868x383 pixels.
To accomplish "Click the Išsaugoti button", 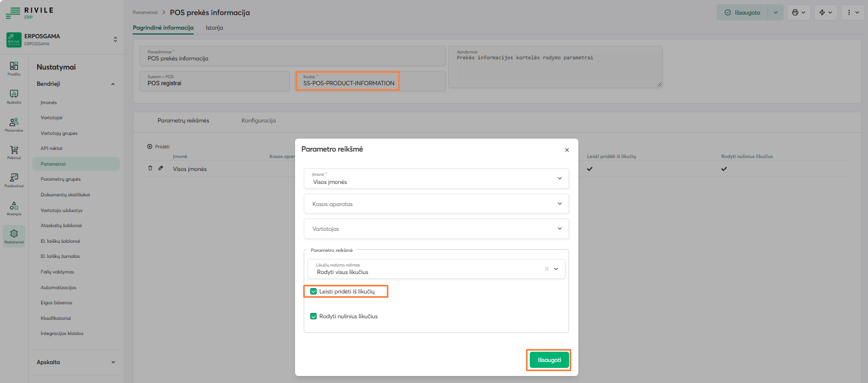I will 549,360.
